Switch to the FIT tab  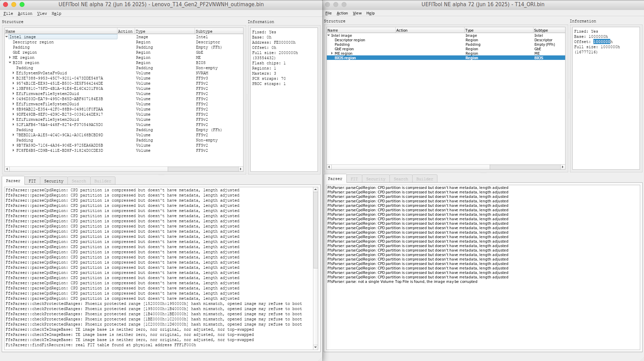tap(32, 181)
